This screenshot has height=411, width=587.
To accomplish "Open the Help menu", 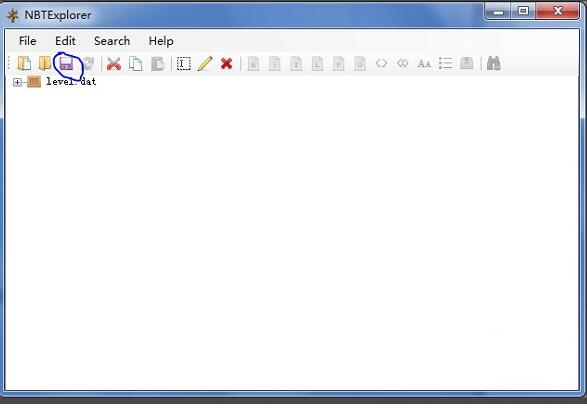I will tap(161, 41).
